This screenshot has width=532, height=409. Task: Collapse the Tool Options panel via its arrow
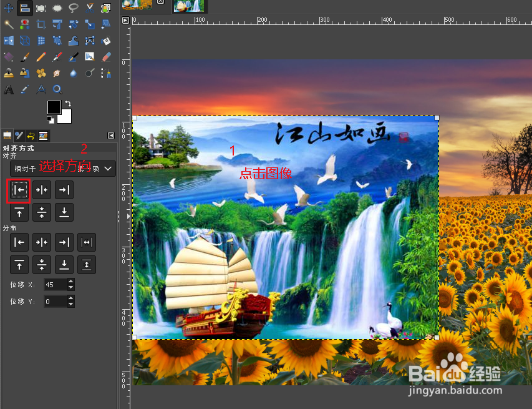tap(111, 135)
